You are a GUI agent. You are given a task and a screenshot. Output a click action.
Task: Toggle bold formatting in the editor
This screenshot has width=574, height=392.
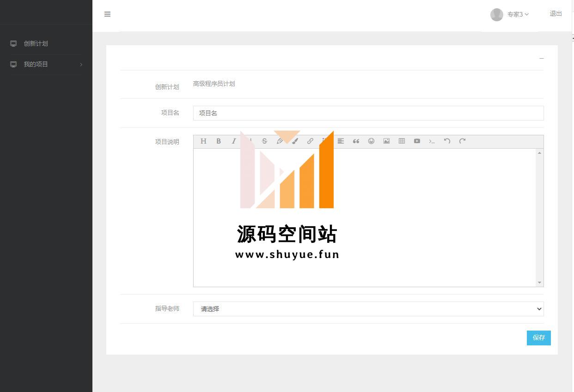(x=219, y=141)
